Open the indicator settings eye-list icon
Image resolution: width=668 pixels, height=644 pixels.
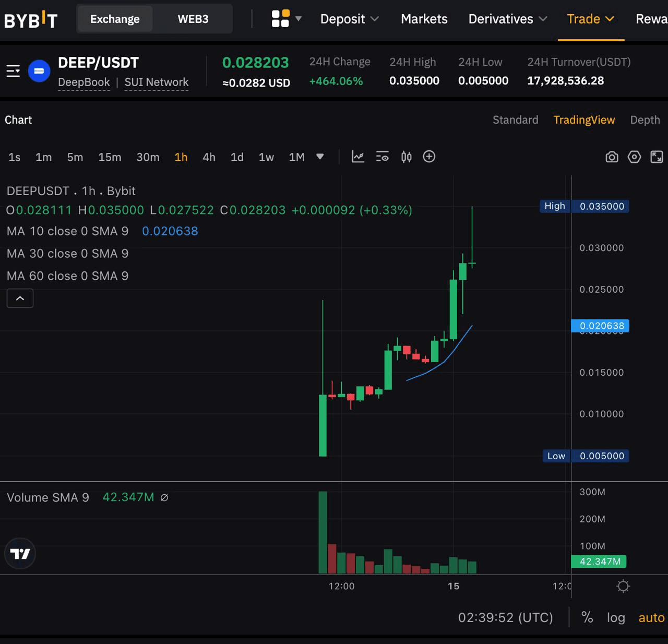point(383,157)
